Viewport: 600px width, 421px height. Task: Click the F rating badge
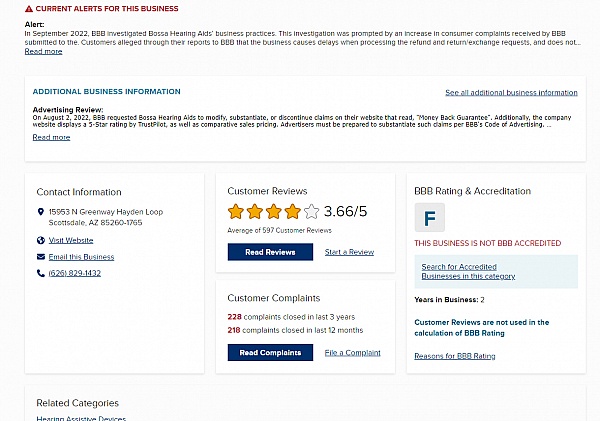pos(430,218)
